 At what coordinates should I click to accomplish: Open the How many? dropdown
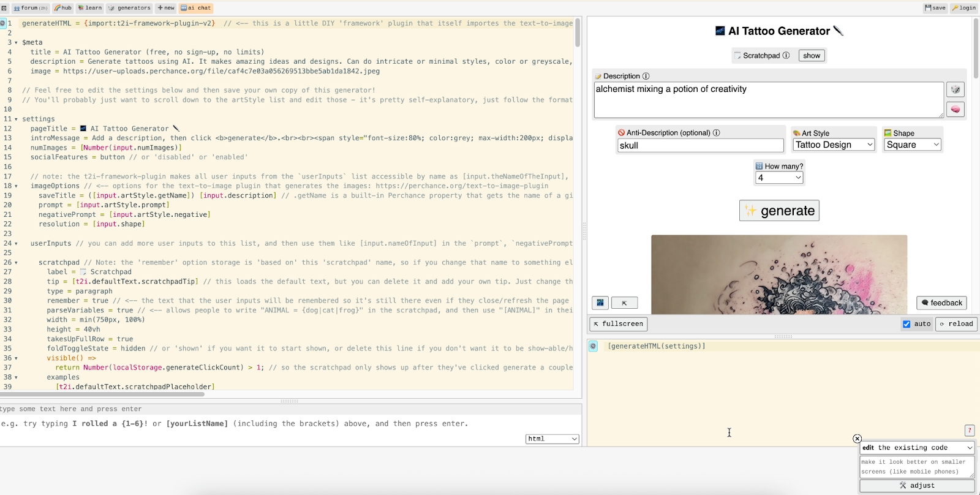[779, 178]
